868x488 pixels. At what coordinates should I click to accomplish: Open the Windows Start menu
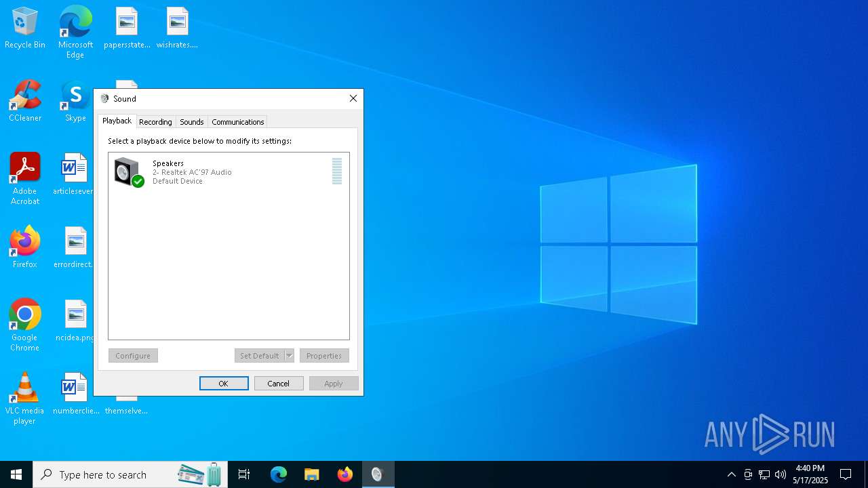pyautogui.click(x=16, y=474)
